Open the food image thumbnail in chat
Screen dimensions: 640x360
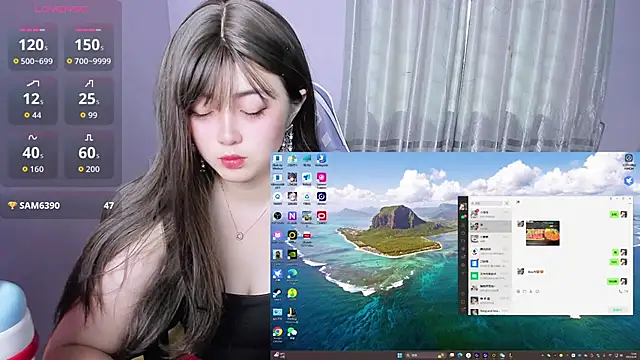tap(543, 233)
